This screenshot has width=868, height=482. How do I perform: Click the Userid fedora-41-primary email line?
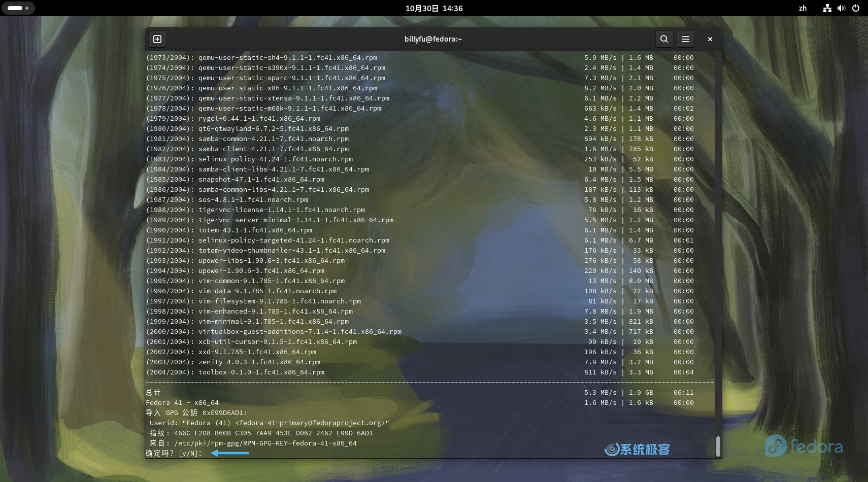pos(270,423)
